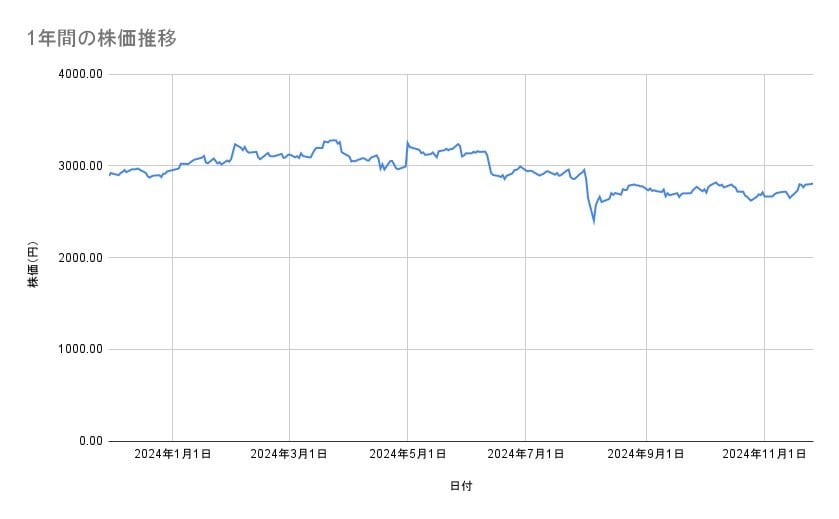Select the 2024年3月1日 date label
This screenshot has height=519, width=839.
pyautogui.click(x=289, y=454)
